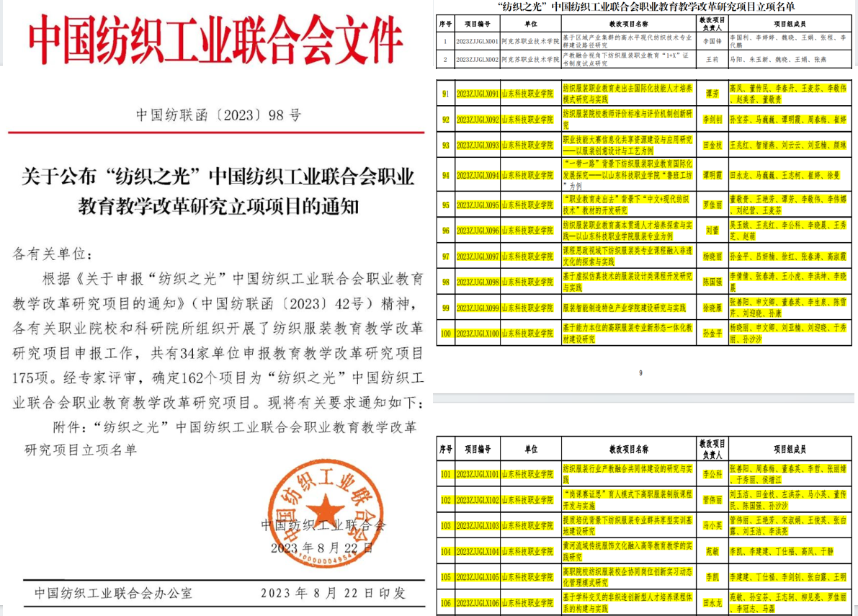Select project code "2023ZJJGLX098"
Image resolution: width=858 pixels, height=616 pixels.
[x=477, y=282]
